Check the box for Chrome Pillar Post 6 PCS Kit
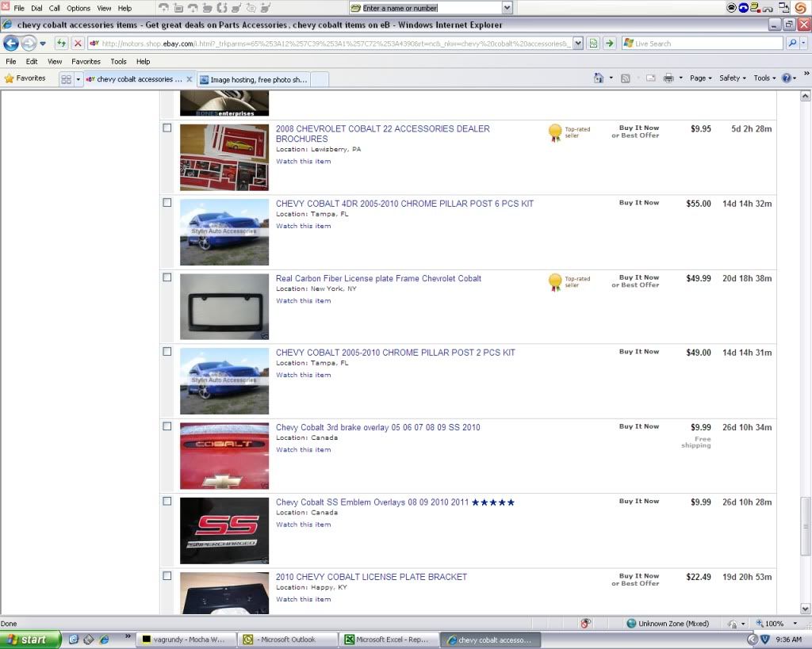Image resolution: width=812 pixels, height=649 pixels. click(167, 203)
